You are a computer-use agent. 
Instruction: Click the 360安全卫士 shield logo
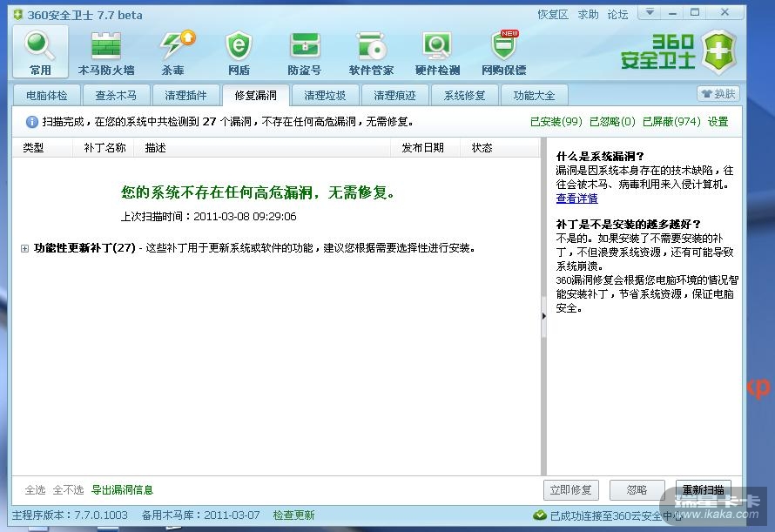[x=718, y=52]
